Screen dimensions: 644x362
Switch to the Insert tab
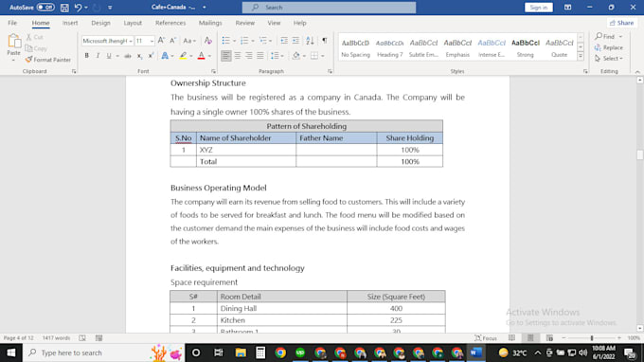click(70, 23)
